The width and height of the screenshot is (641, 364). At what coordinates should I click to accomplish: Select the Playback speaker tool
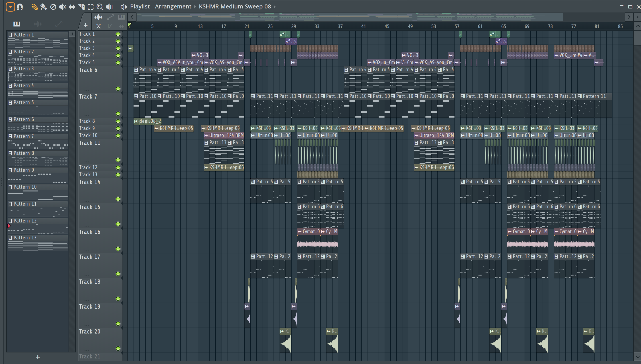pos(109,7)
